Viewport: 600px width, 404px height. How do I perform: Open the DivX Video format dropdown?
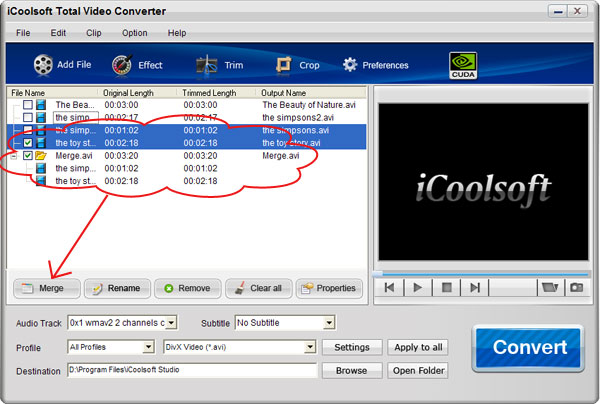pyautogui.click(x=310, y=347)
